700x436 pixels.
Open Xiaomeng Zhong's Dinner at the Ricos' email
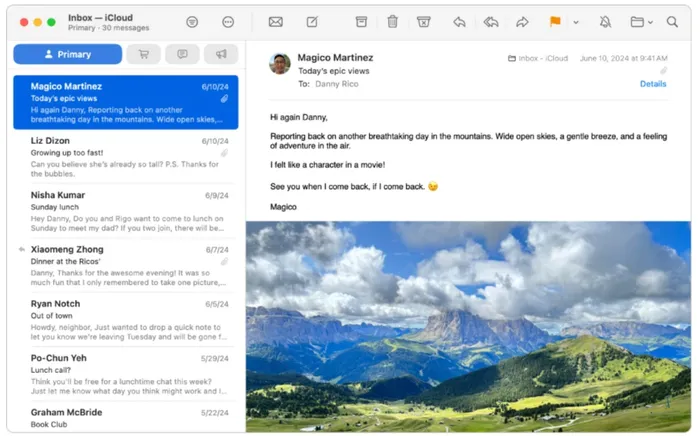pyautogui.click(x=126, y=266)
